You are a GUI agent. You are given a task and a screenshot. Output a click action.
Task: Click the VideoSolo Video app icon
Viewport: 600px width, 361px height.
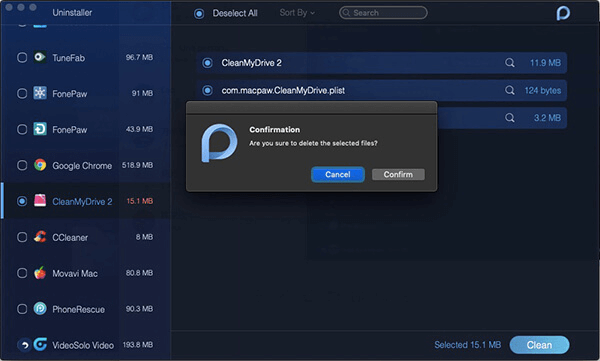coord(40,345)
